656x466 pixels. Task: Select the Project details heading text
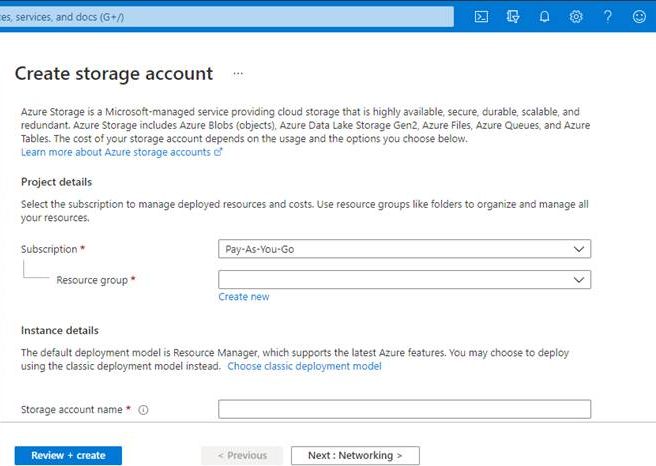tap(56, 182)
